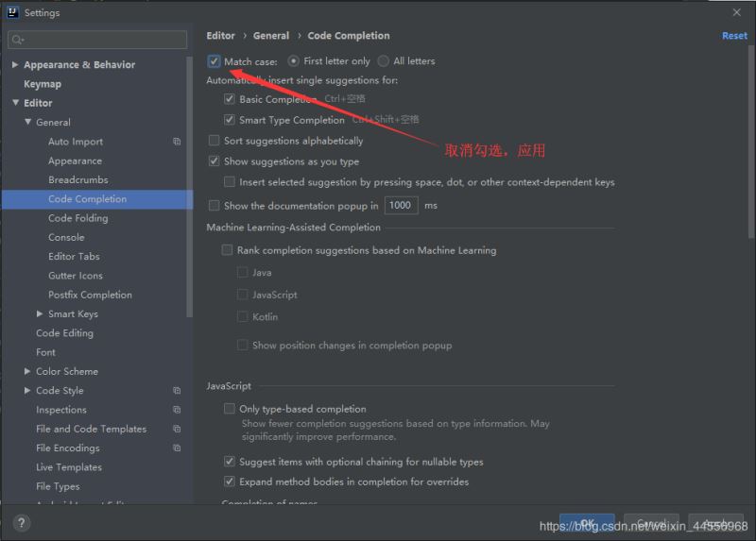Open the Breadcrumbs settings
Screen dimensions: 756x541
point(78,179)
